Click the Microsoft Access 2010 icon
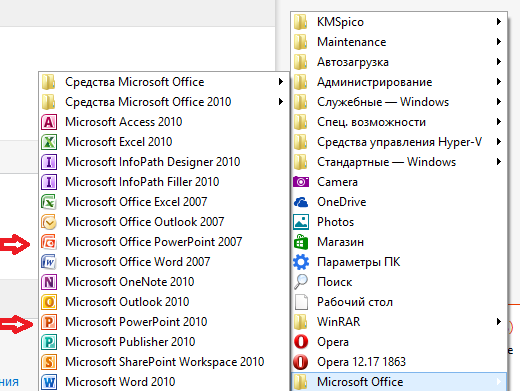The image size is (520, 391). (49, 122)
